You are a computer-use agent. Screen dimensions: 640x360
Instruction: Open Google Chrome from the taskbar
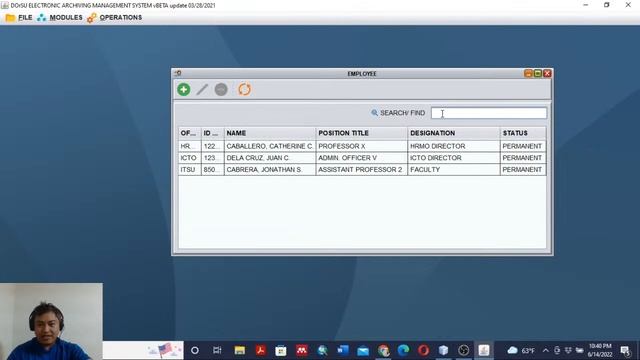click(383, 350)
